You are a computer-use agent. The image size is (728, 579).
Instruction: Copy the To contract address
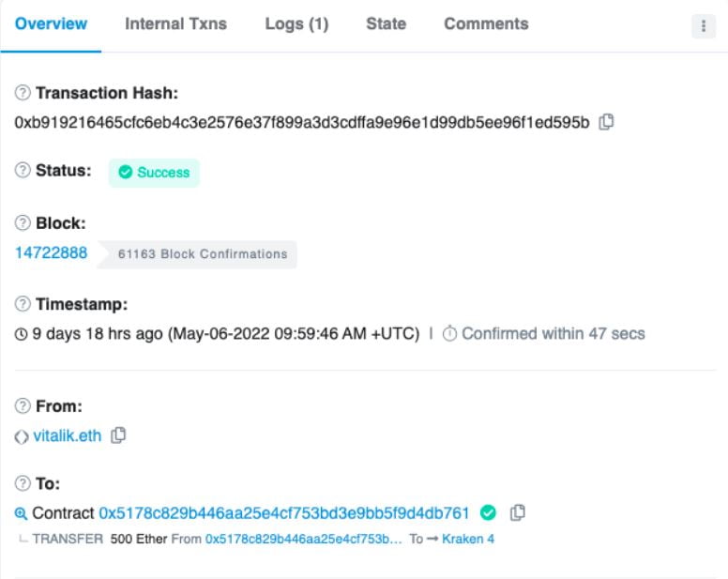pos(517,512)
